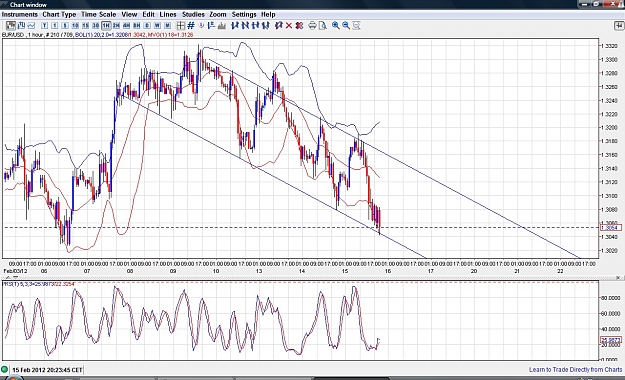This screenshot has width=625, height=380.
Task: Click the 1.3320 price axis label
Action: click(609, 46)
